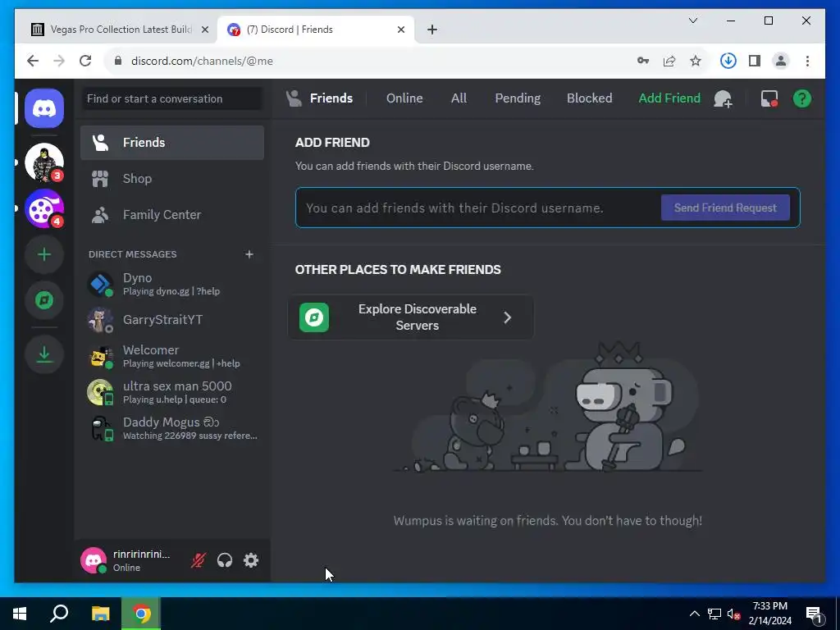The image size is (840, 630).
Task: Open Chrome downloads icon
Action: coord(728,61)
